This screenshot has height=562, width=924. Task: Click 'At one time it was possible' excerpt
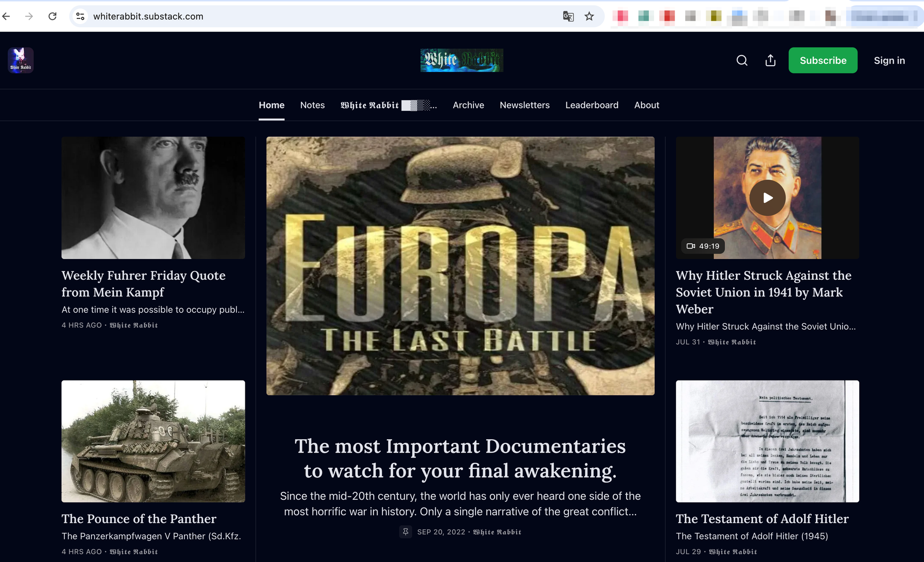click(x=153, y=309)
